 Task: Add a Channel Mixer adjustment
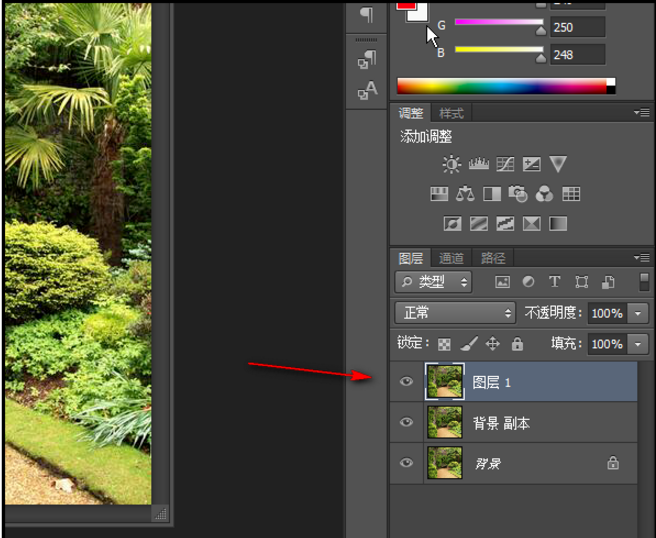click(544, 194)
